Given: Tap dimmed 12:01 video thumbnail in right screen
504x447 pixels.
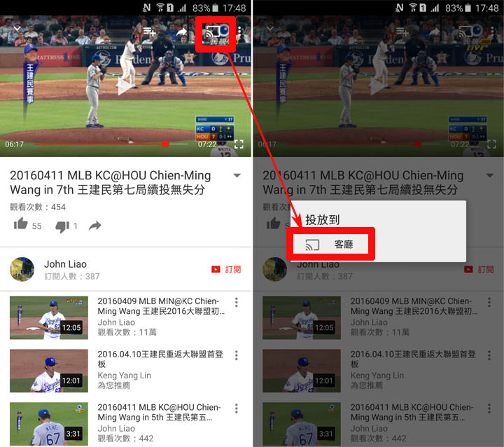Looking at the screenshot, I should click(x=302, y=371).
